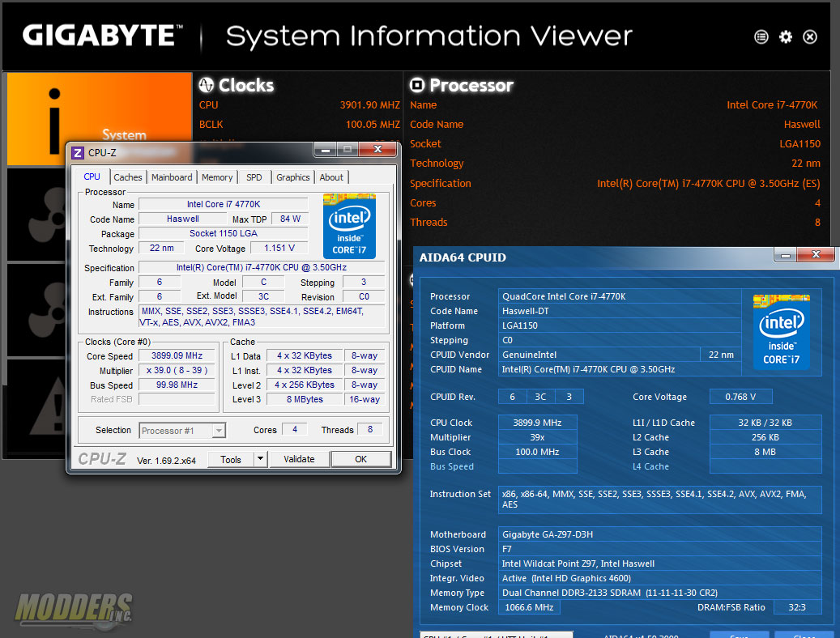Click the Haswell-DT code name in AIDA64
840x638 pixels.
(620, 311)
